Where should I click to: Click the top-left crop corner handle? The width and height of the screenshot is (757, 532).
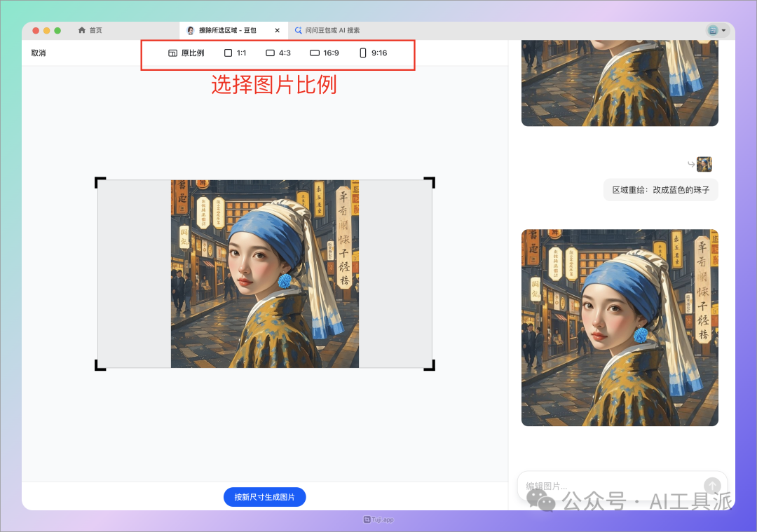100,182
